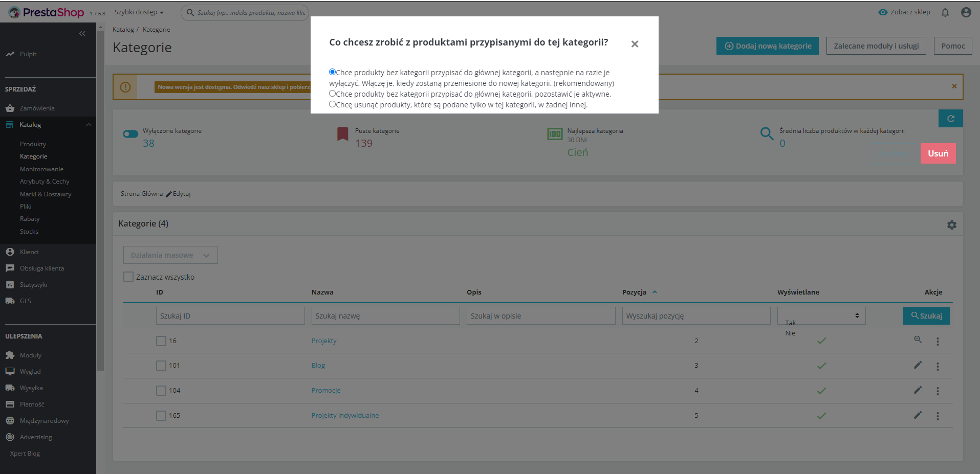Click the Szukaj w opisie filter field
980x474 pixels.
point(541,316)
